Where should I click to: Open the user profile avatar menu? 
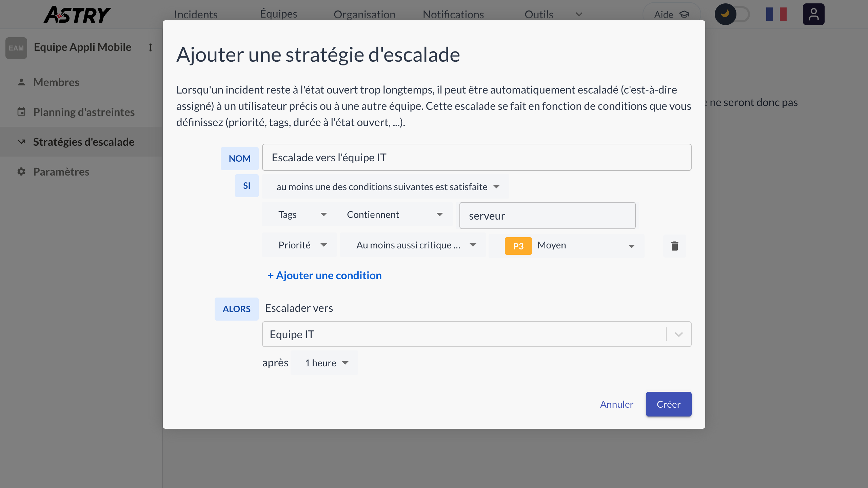[x=813, y=14]
